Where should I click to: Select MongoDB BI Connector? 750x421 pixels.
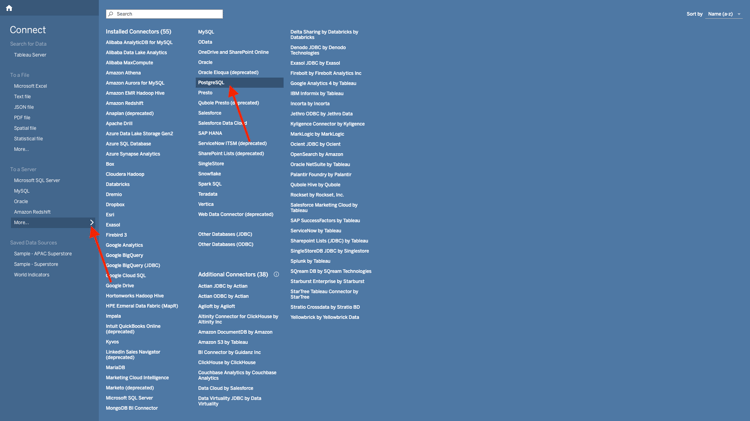(132, 408)
